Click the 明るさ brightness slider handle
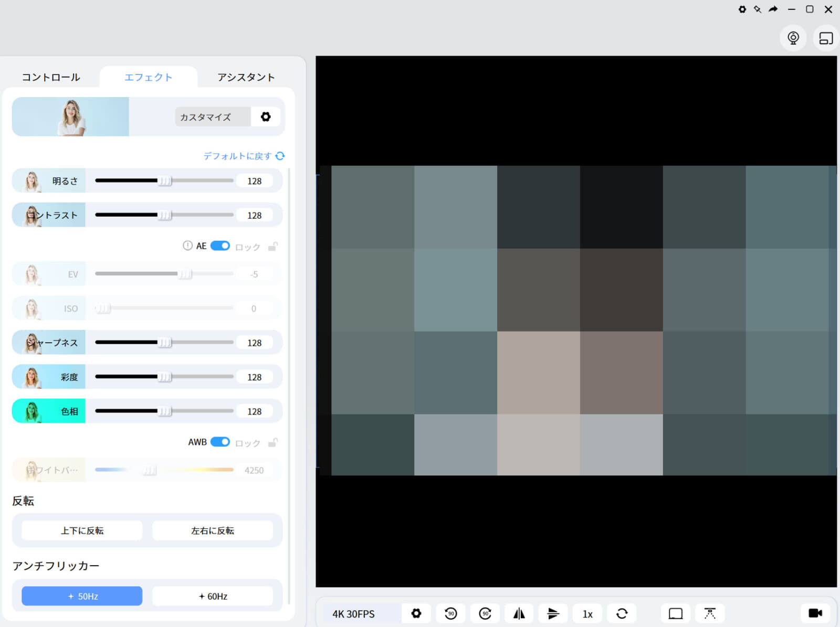The image size is (840, 627). 164,181
